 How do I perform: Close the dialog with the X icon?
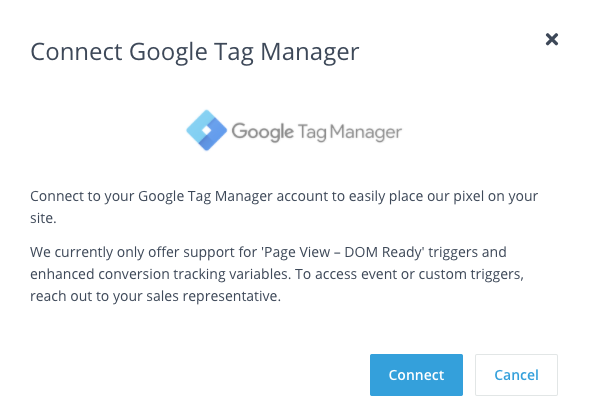click(552, 39)
